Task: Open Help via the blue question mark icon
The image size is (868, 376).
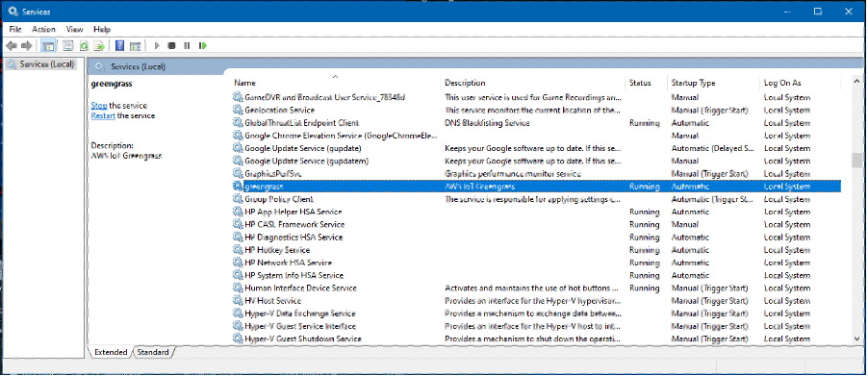Action: 119,45
